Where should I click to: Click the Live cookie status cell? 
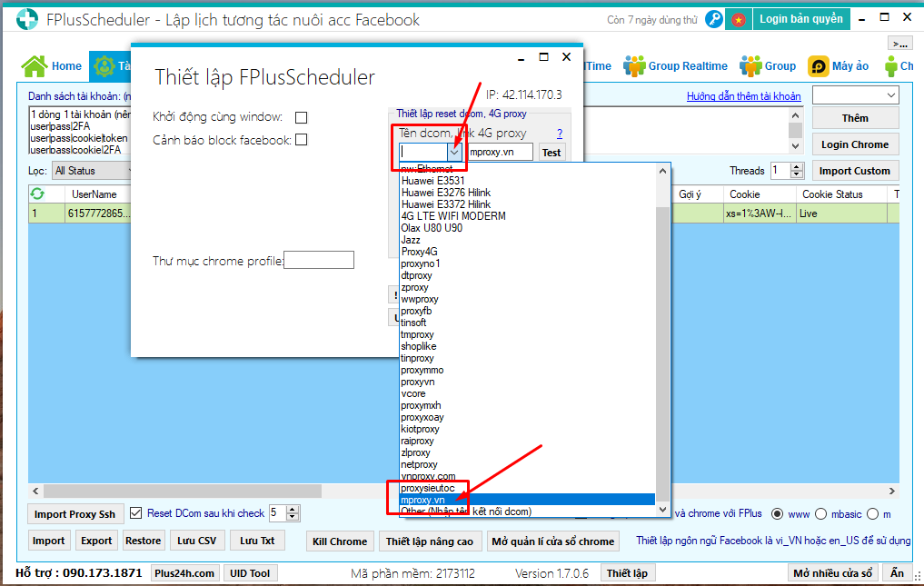click(842, 214)
